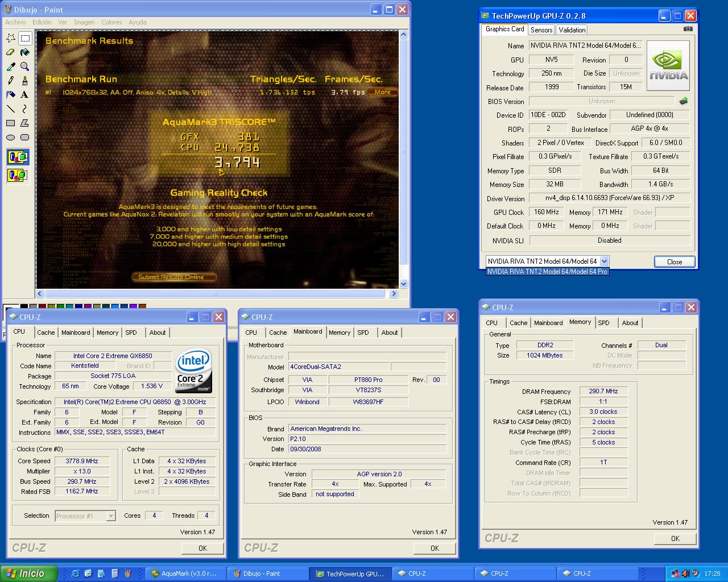Select the Pick Color eyedropper tool
The image size is (728, 582).
point(11,66)
